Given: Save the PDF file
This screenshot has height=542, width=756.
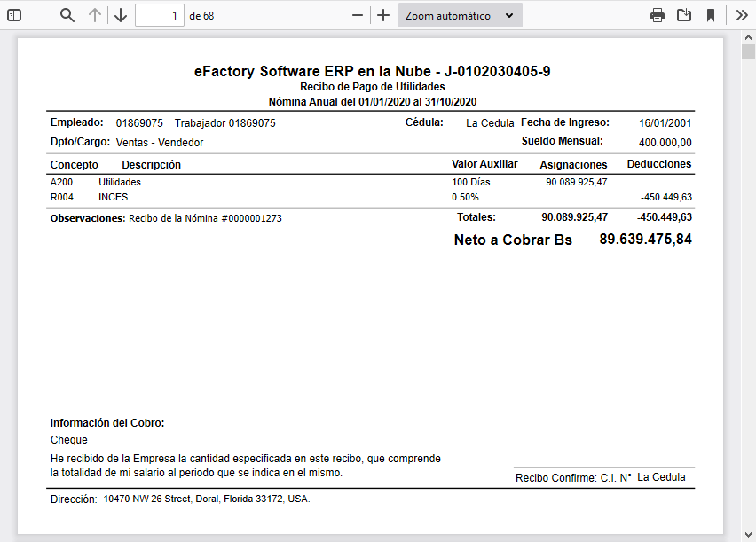Looking at the screenshot, I should (684, 14).
